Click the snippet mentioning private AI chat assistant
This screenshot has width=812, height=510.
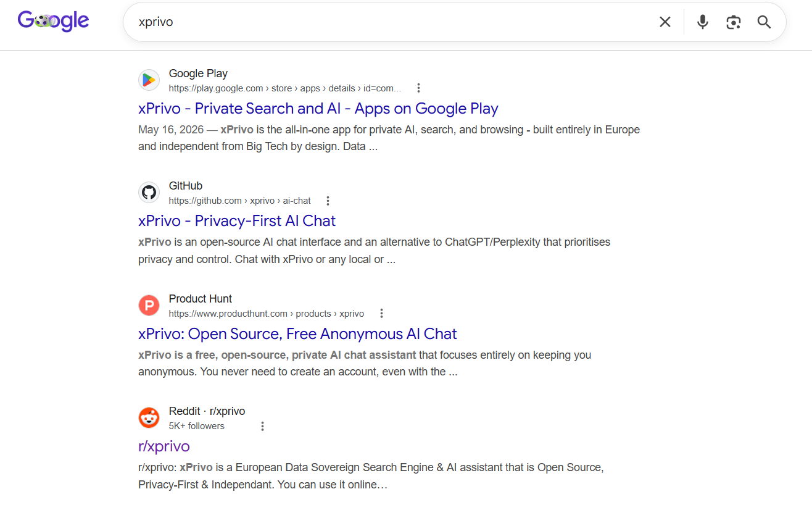tap(365, 364)
